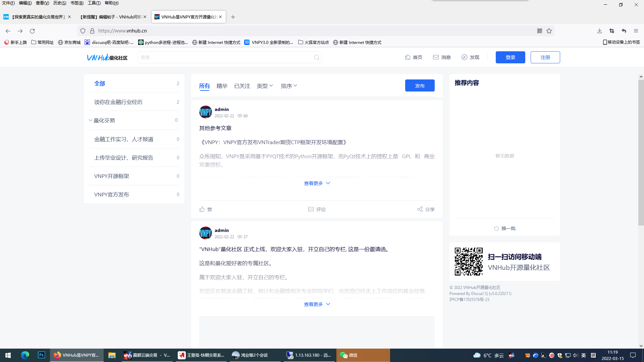Viewport: 644px width, 362px height.
Task: Click admin avatar on the VNHub invitation post
Action: (206, 233)
